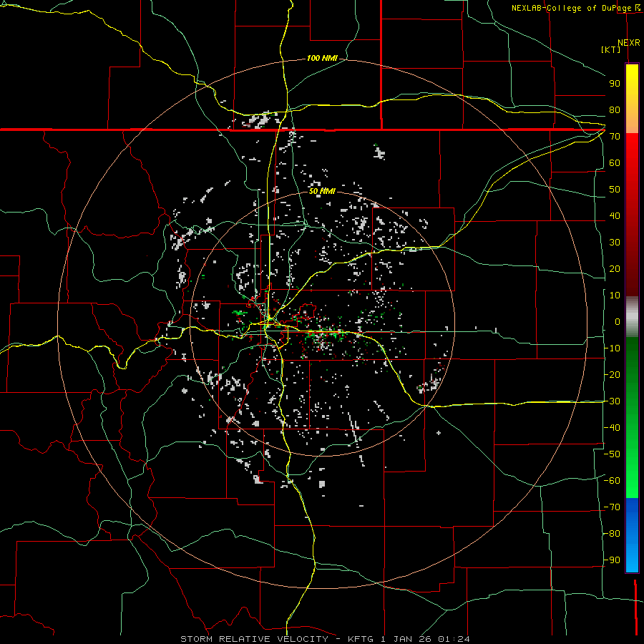This screenshot has height=644, width=644.
Task: Pick the red outbound segment of the color bar
Action: (632, 215)
